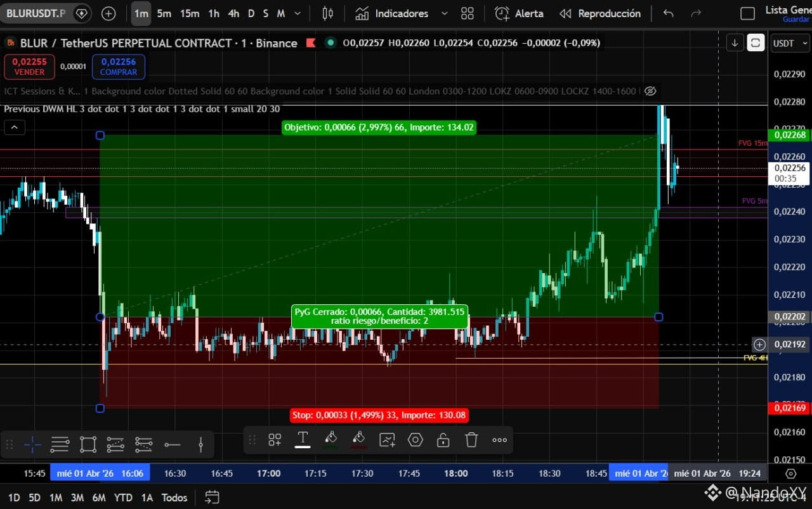Collapse the indicator legend with the chevron
This screenshot has width=812, height=509.
(14, 127)
